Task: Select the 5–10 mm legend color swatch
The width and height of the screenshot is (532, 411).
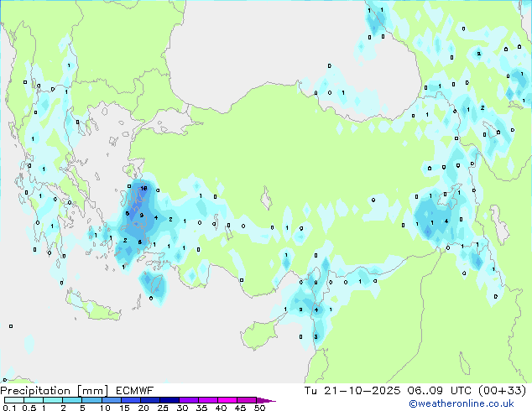Action: (x=92, y=400)
